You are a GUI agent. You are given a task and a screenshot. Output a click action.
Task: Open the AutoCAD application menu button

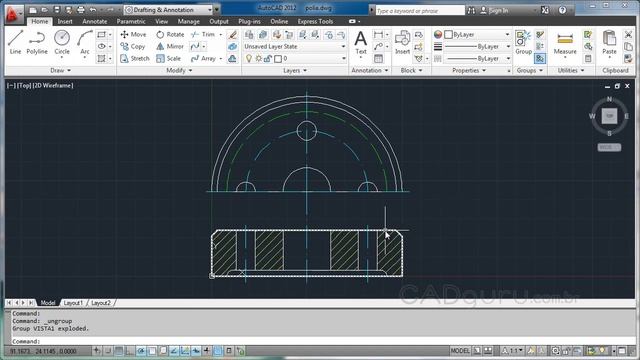pyautogui.click(x=13, y=14)
